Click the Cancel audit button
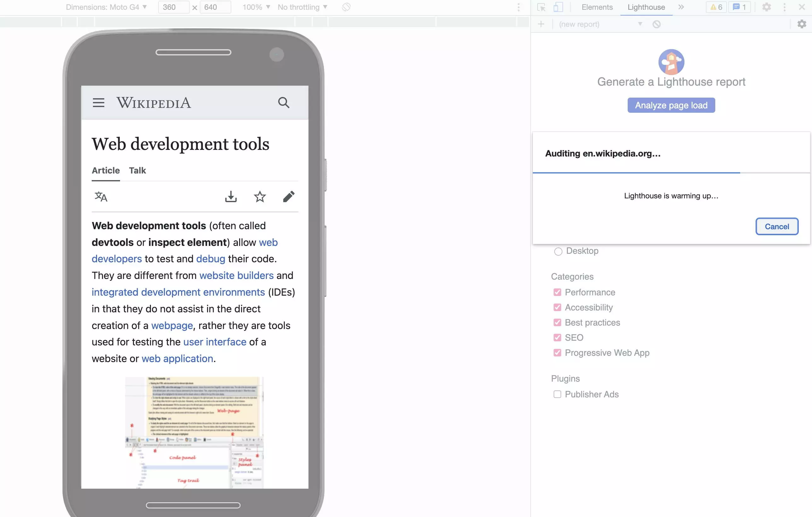This screenshot has width=812, height=517. coord(776,227)
